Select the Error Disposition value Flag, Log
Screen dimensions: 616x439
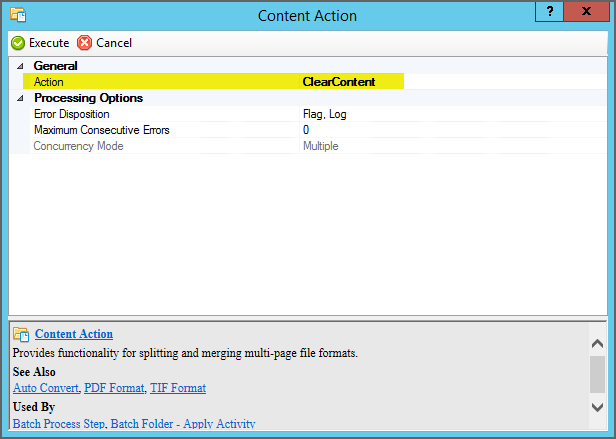point(325,114)
